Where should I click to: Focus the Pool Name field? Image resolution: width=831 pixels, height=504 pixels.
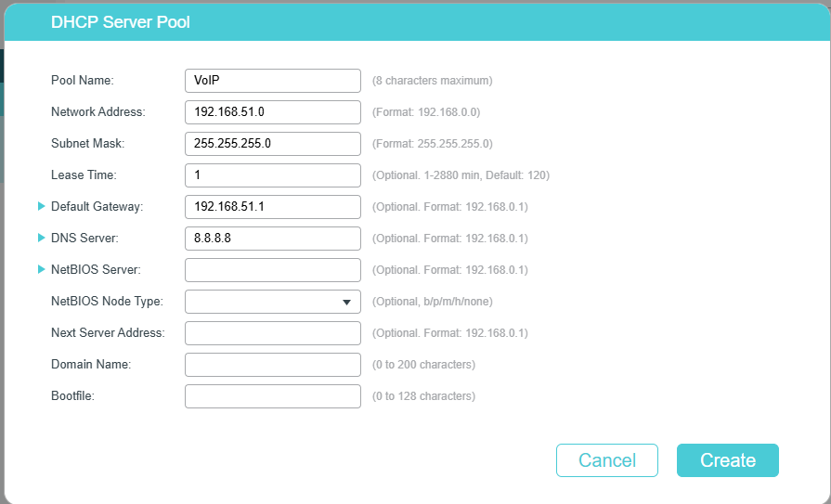tap(273, 81)
